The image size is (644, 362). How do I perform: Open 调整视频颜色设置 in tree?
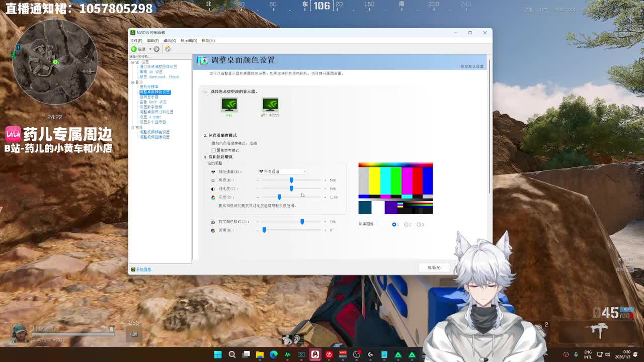click(154, 132)
